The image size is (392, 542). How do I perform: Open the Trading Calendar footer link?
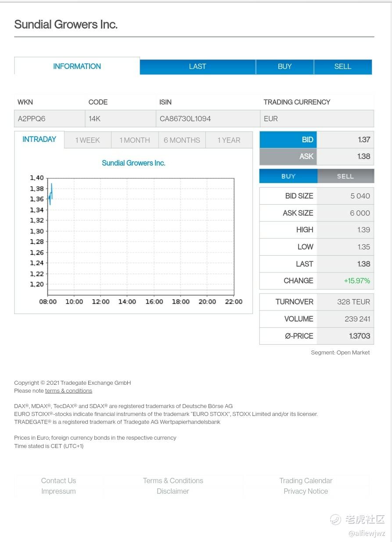[x=306, y=481]
